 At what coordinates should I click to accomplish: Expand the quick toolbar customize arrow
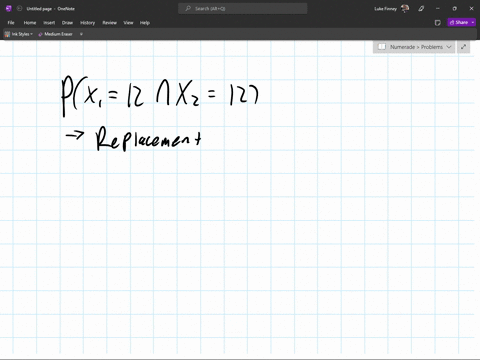tap(81, 34)
